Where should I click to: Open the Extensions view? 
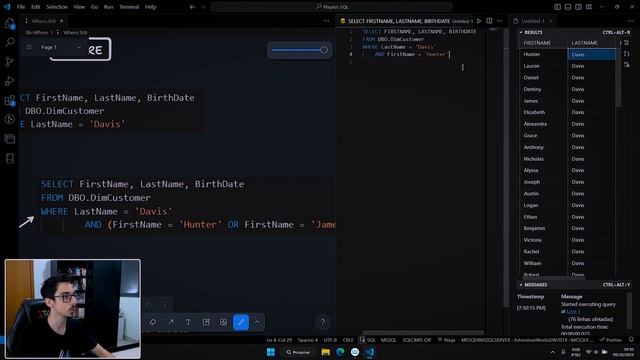tap(9, 100)
